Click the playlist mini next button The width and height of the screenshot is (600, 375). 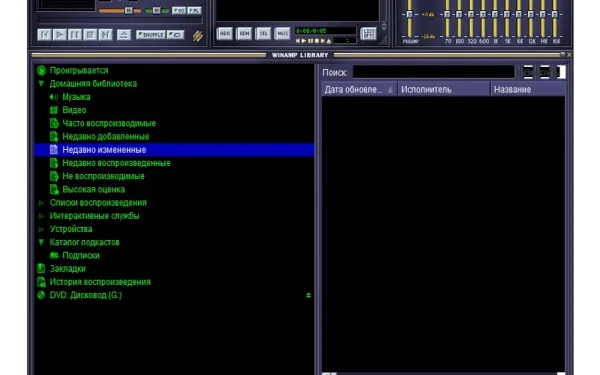[323, 41]
